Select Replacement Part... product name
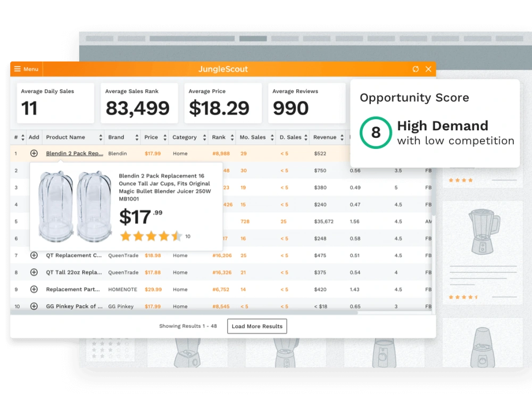The height and width of the screenshot is (399, 532). coord(73,289)
